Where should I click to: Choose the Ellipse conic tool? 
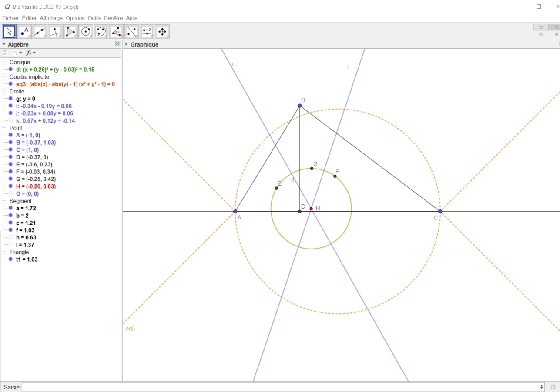101,31
